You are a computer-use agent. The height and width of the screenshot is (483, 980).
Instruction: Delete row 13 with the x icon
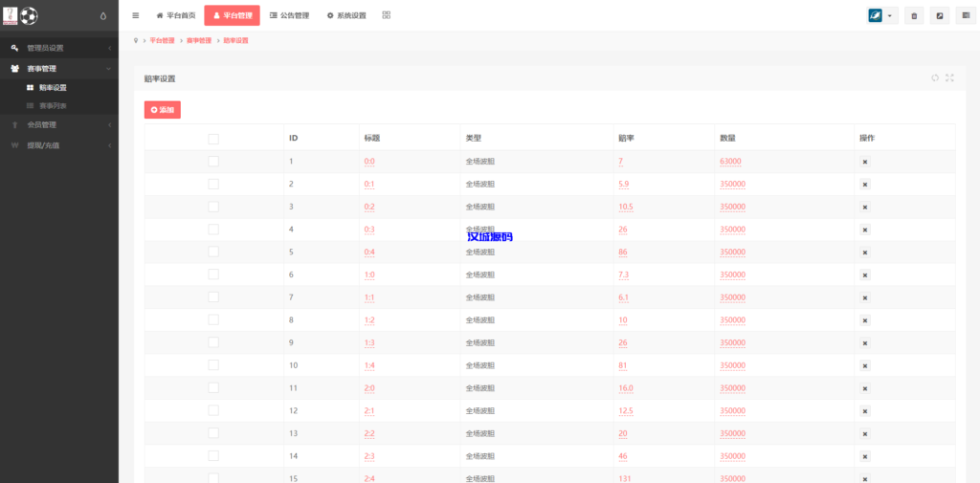tap(865, 433)
